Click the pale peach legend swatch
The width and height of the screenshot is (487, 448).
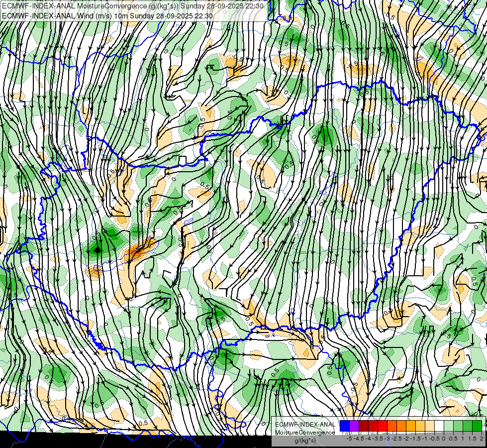430,426
